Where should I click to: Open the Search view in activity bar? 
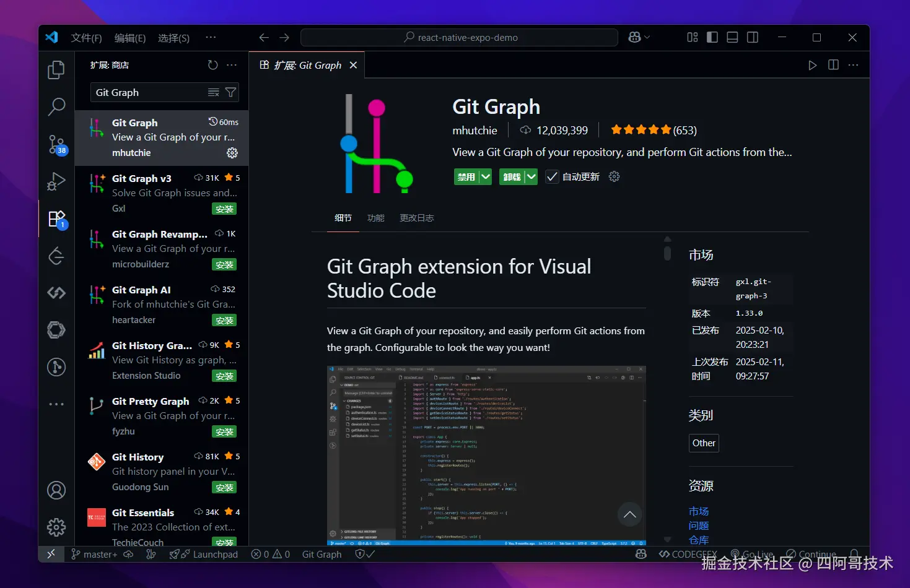pos(56,107)
